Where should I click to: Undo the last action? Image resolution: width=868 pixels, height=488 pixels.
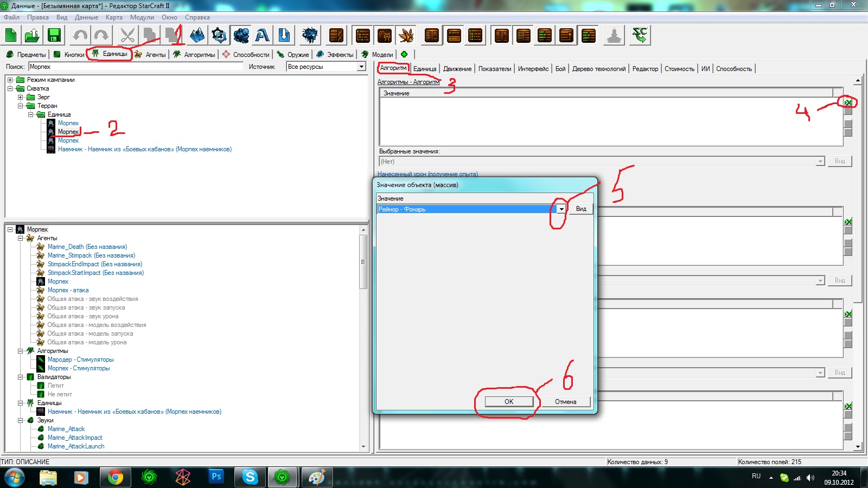coord(80,36)
